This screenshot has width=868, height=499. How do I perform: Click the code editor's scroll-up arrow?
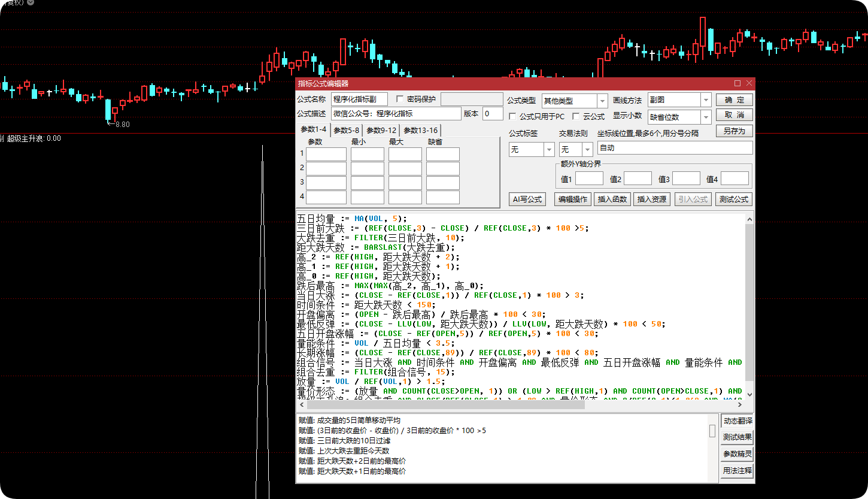[x=749, y=220]
